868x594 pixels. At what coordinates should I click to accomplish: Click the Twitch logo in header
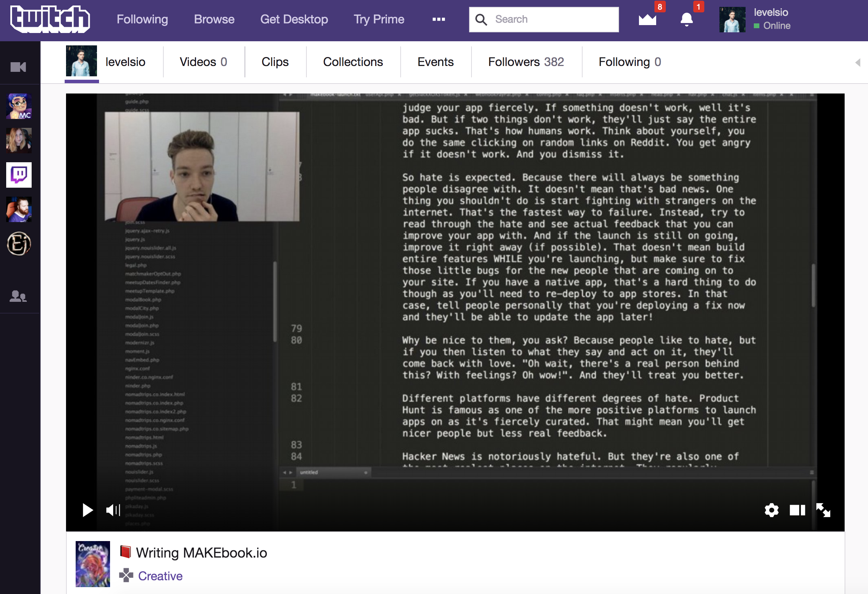point(50,19)
